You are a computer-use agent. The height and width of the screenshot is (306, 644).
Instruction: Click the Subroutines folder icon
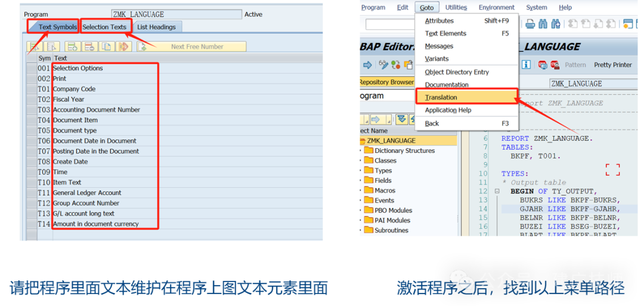pyautogui.click(x=369, y=230)
